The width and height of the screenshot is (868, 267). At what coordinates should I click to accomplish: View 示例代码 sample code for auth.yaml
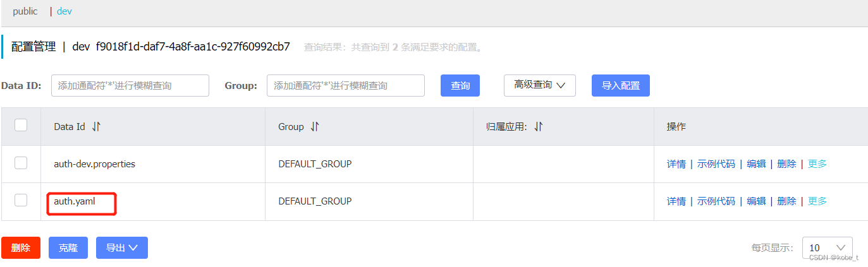pyautogui.click(x=716, y=201)
